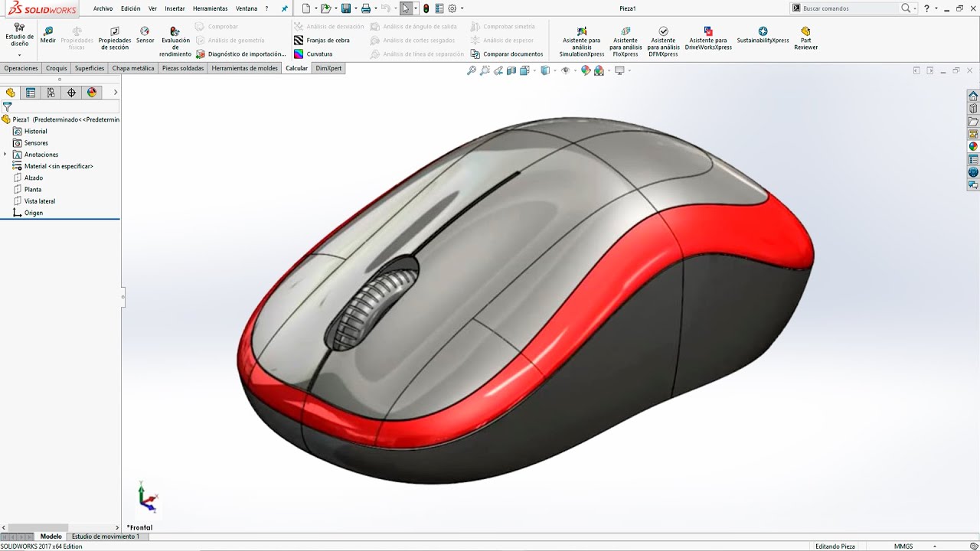Switch to the Chapa metálica tab

[133, 68]
